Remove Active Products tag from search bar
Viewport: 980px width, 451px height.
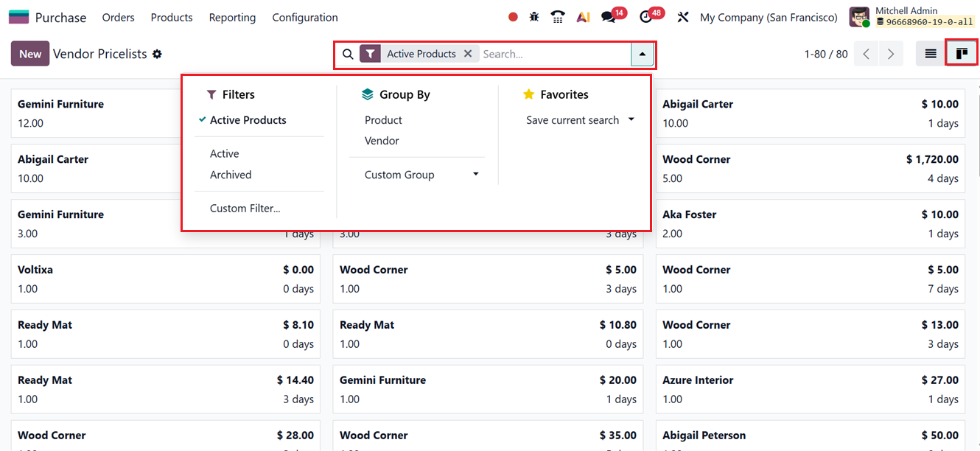(x=469, y=53)
